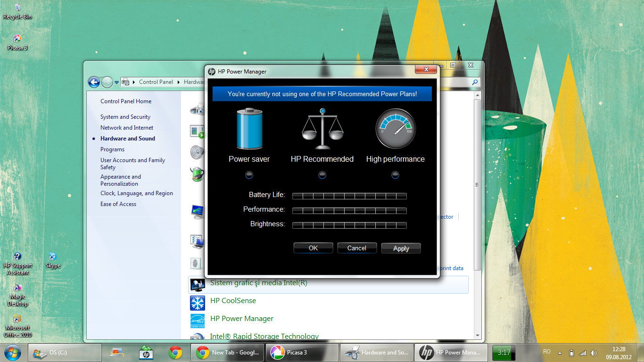The height and width of the screenshot is (362, 644).
Task: Click HP Power Manager taskbar button
Action: pyautogui.click(x=451, y=353)
